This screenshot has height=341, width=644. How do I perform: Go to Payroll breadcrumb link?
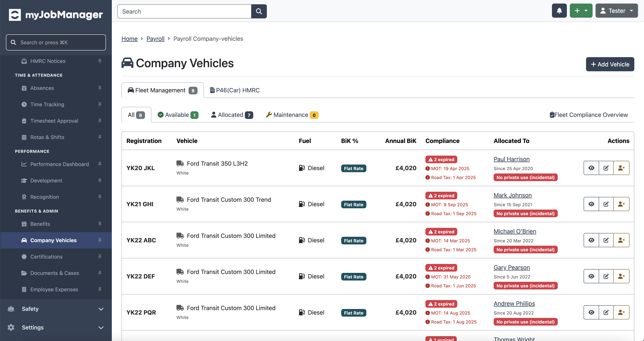(155, 39)
